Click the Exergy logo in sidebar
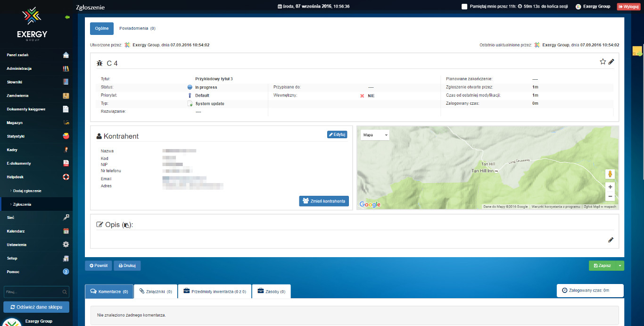The image size is (644, 326). [x=32, y=24]
